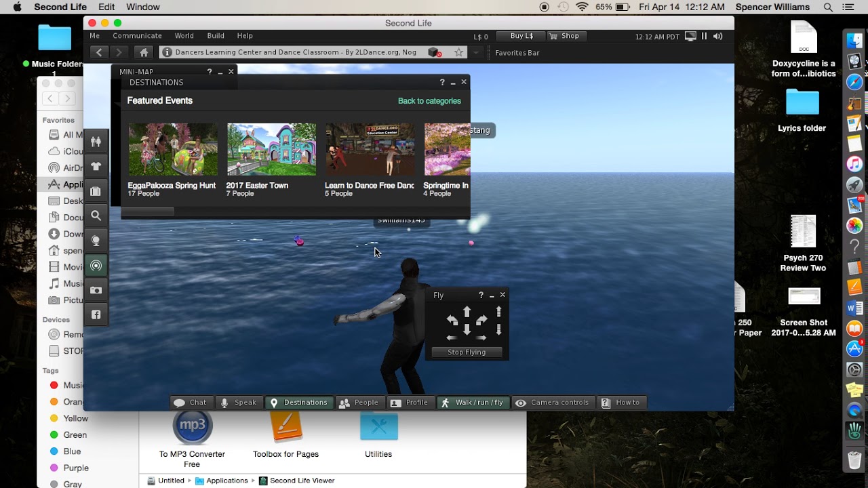The height and width of the screenshot is (488, 868).
Task: Minimize the Destinations panel
Action: [453, 82]
